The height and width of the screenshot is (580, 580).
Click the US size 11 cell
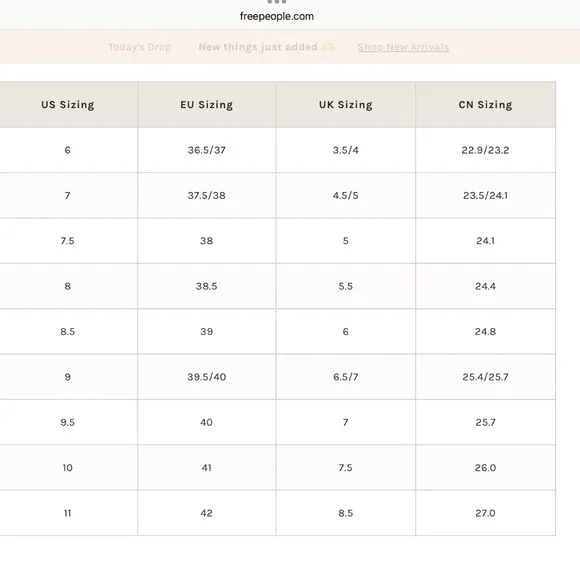pyautogui.click(x=68, y=513)
